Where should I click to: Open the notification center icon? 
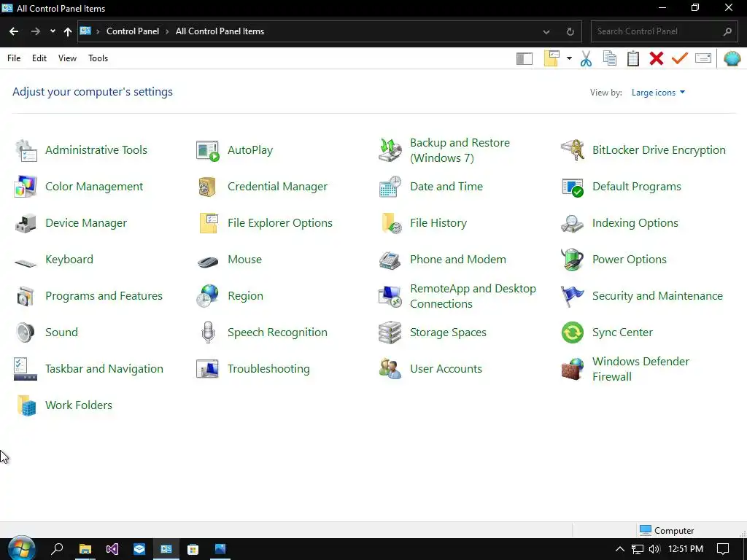[723, 549]
